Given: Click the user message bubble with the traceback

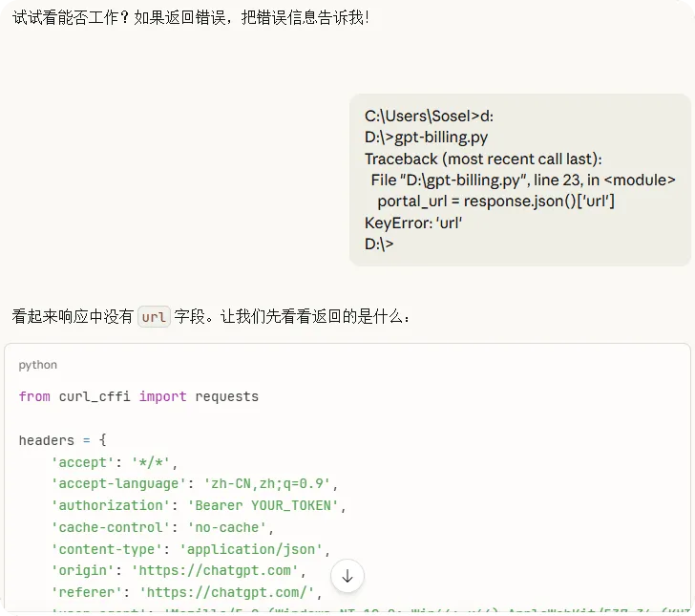Looking at the screenshot, I should click(520, 180).
